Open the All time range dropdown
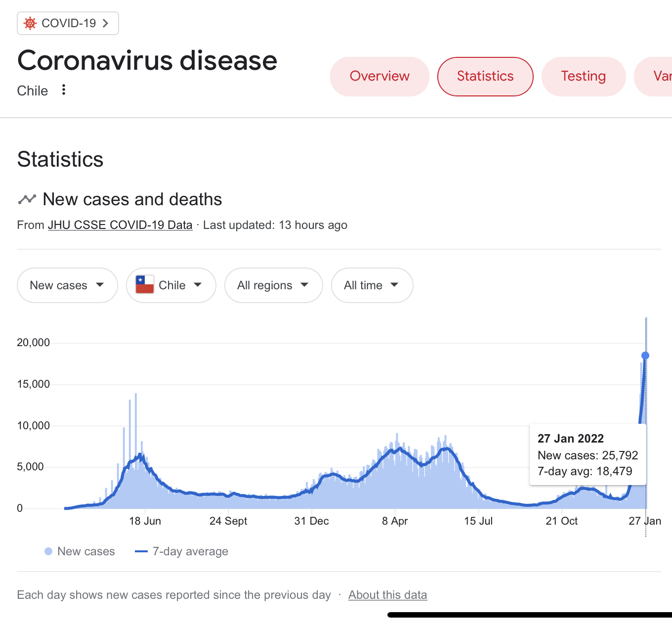Viewport: 672px width, 625px height. pyautogui.click(x=372, y=285)
